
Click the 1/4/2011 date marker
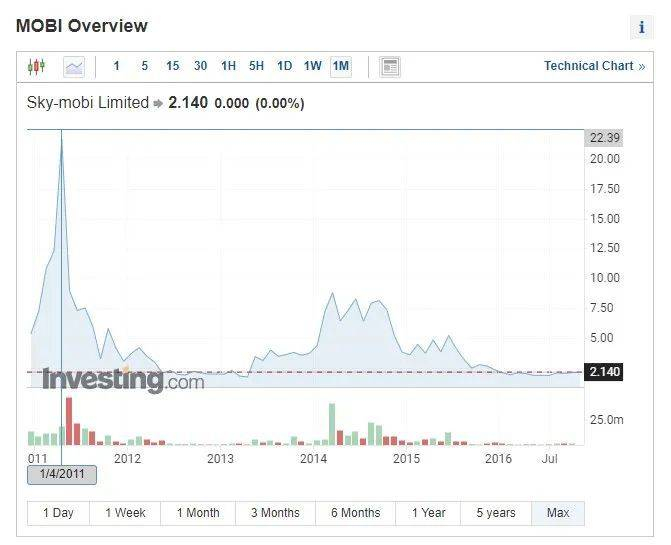coord(62,474)
